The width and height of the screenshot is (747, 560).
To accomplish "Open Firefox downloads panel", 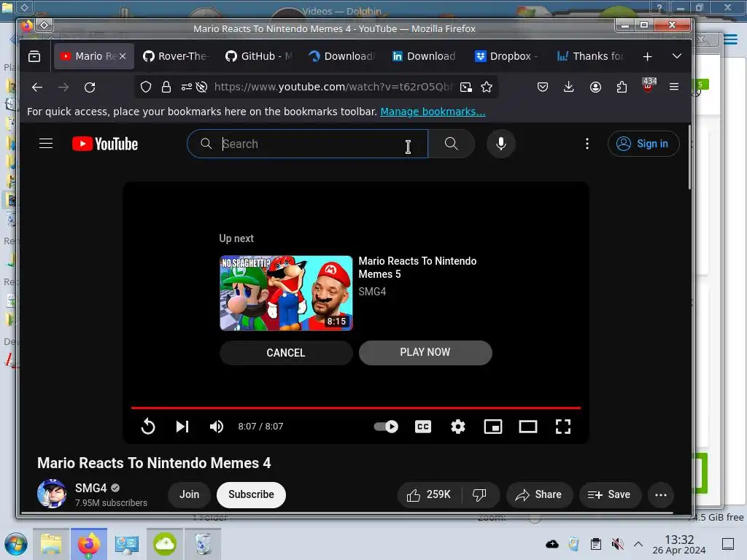I will pos(569,87).
